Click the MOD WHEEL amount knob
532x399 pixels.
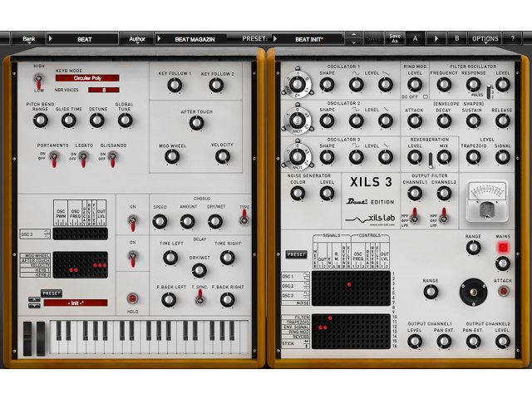(x=172, y=156)
